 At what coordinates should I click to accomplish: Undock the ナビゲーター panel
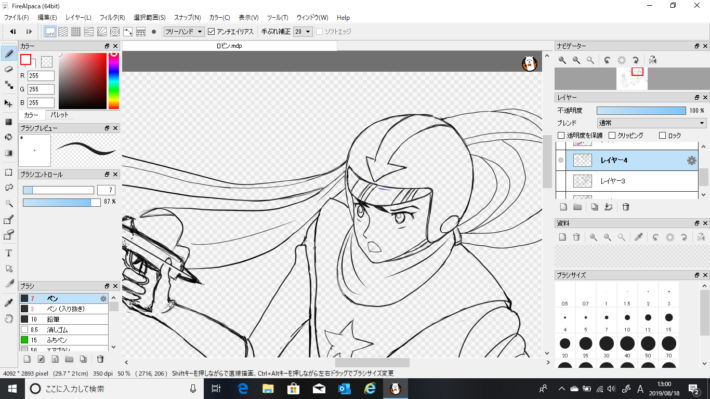coord(697,46)
